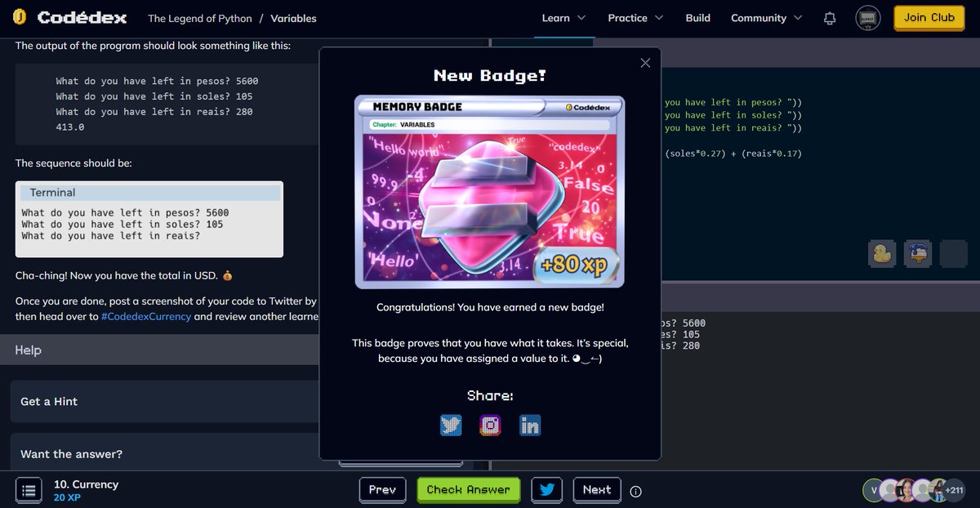The height and width of the screenshot is (508, 980).
Task: Open The Legend of Python breadcrumb
Action: tap(200, 18)
